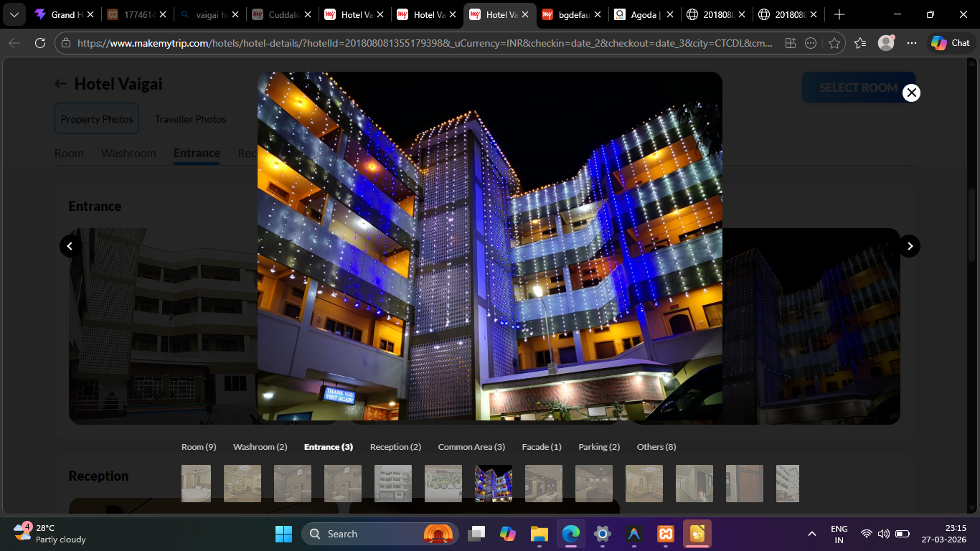The image size is (980, 551).
Task: Add this page to browser favorites
Action: (x=834, y=43)
